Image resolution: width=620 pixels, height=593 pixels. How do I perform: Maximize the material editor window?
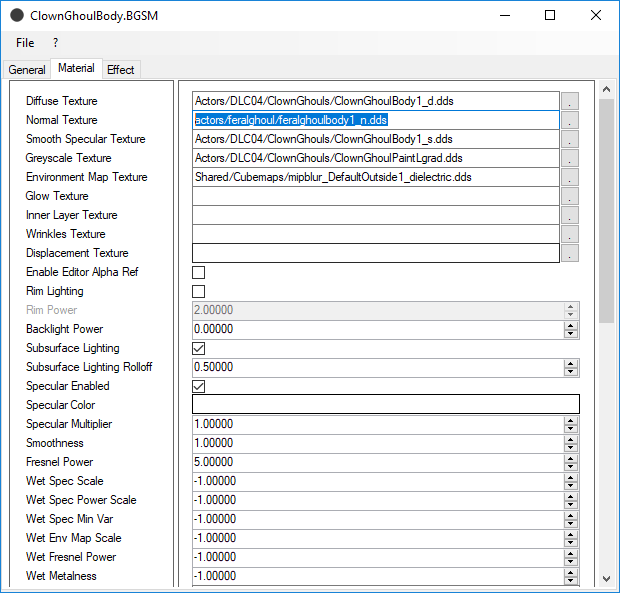(x=550, y=15)
